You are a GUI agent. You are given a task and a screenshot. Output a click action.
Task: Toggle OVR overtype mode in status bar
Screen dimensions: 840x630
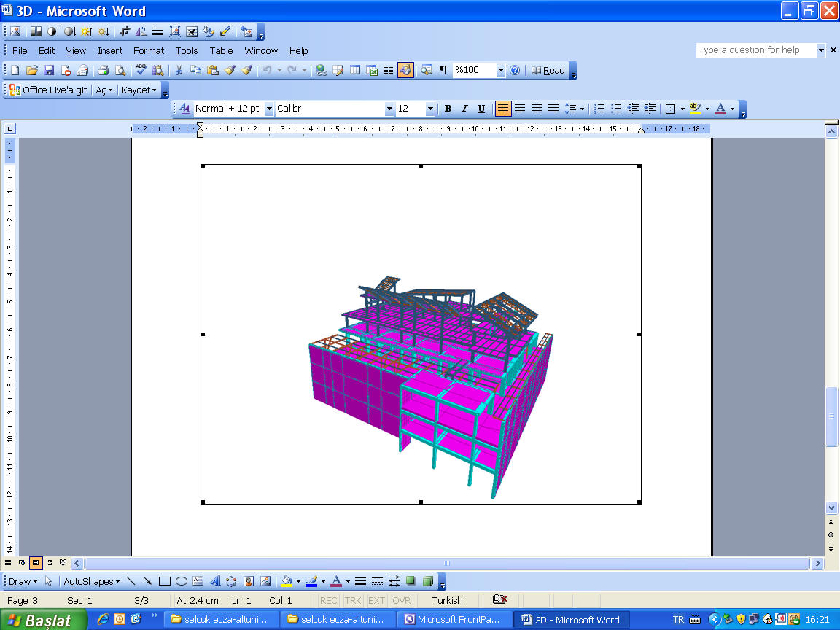(x=401, y=600)
